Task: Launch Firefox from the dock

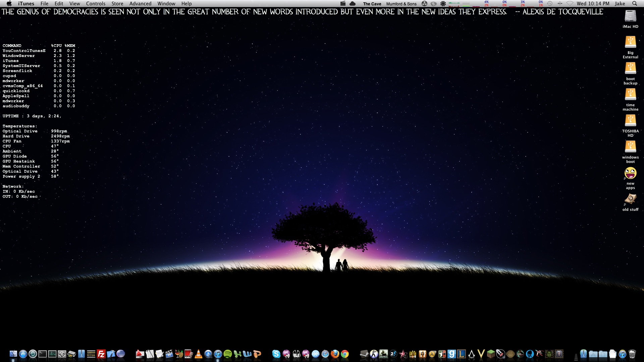Action: [335, 354]
